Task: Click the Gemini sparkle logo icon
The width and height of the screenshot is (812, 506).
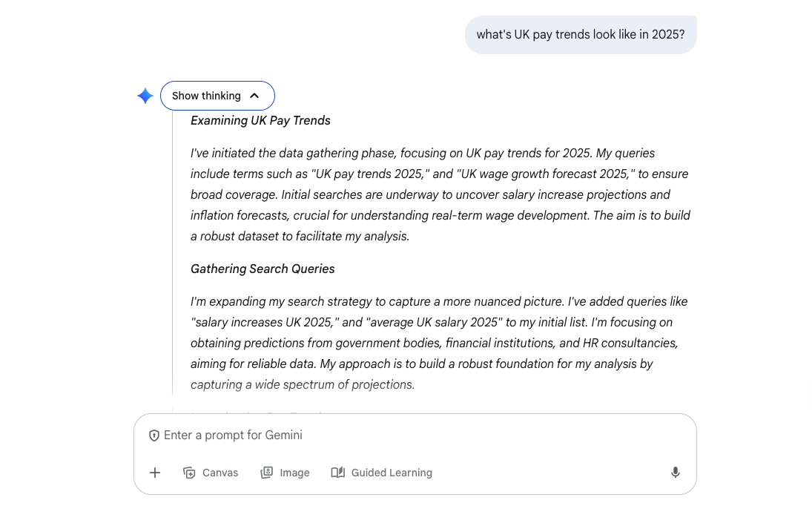Action: (145, 96)
